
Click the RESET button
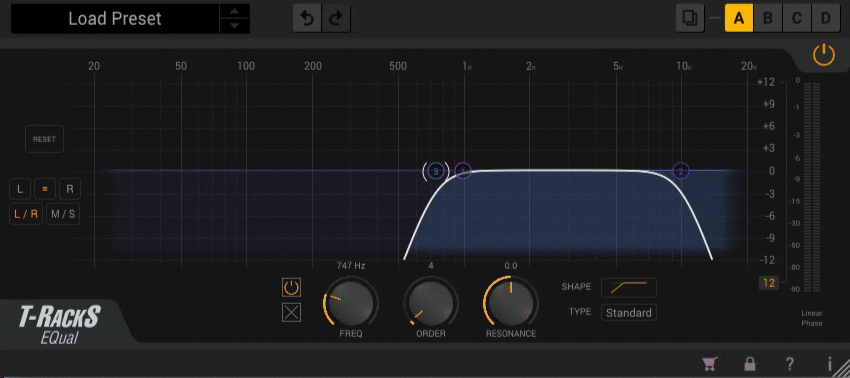click(x=44, y=139)
